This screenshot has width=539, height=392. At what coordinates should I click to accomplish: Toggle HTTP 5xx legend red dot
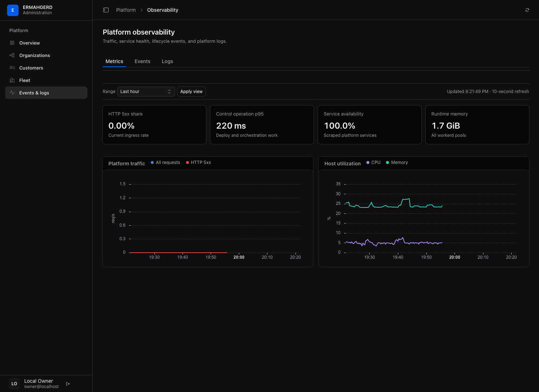188,163
